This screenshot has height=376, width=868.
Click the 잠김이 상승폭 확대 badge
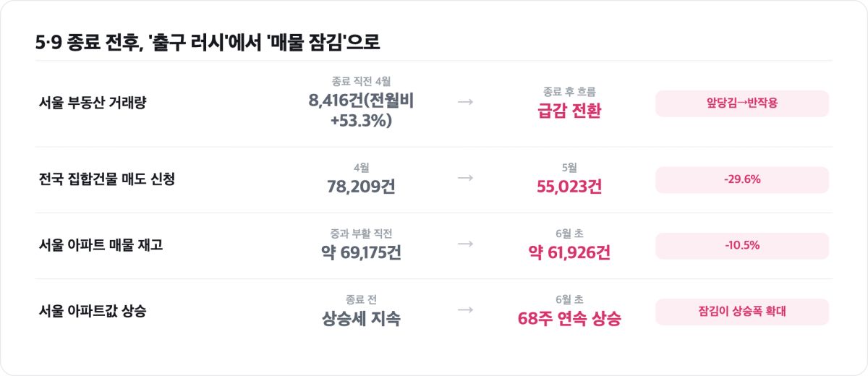click(x=742, y=312)
